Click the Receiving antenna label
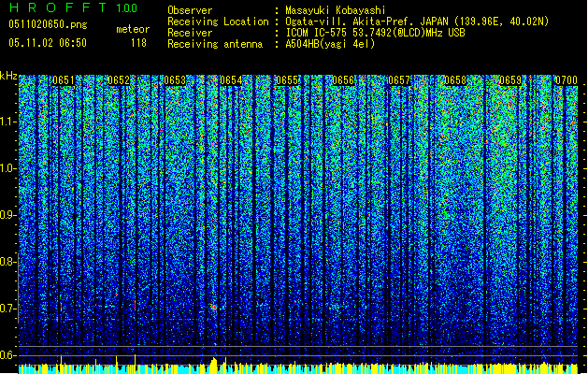 click(215, 44)
